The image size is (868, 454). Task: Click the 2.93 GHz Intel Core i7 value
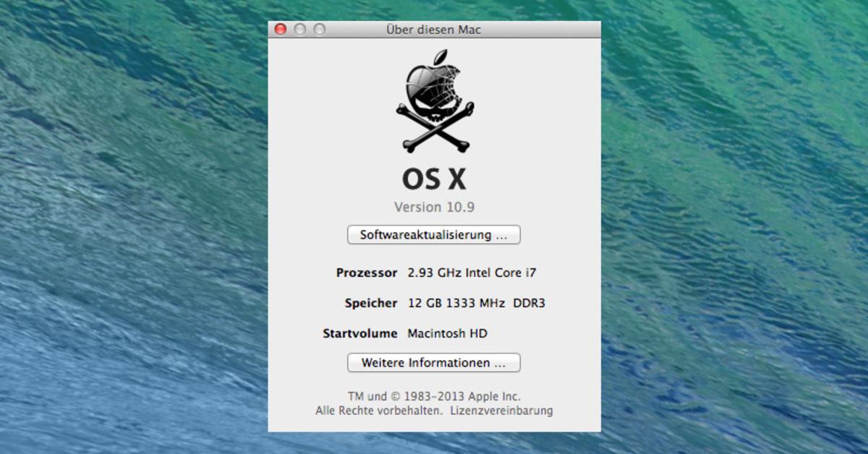coord(472,273)
